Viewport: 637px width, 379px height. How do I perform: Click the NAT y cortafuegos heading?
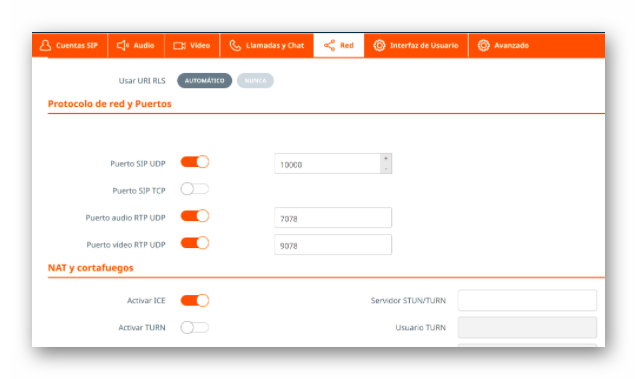(91, 268)
